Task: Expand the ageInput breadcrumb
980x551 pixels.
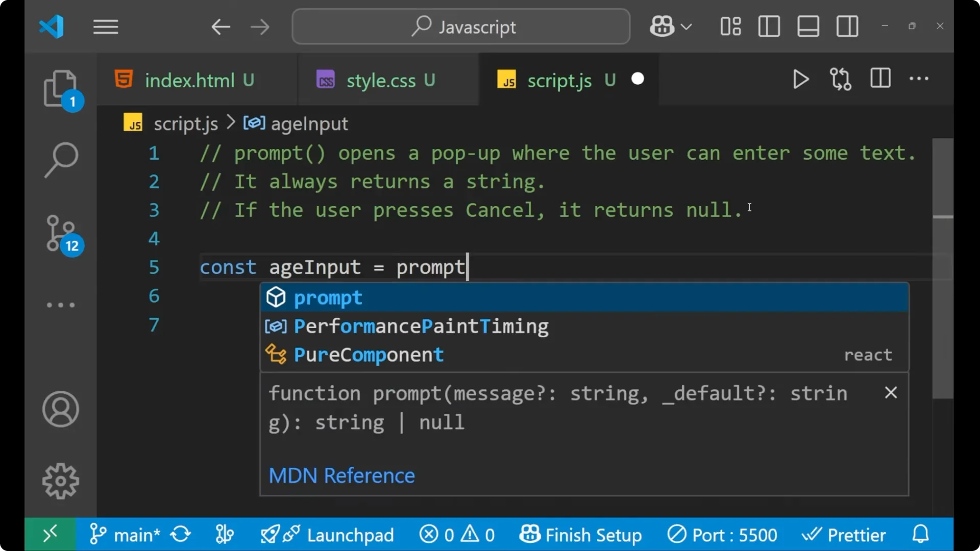Action: tap(309, 123)
